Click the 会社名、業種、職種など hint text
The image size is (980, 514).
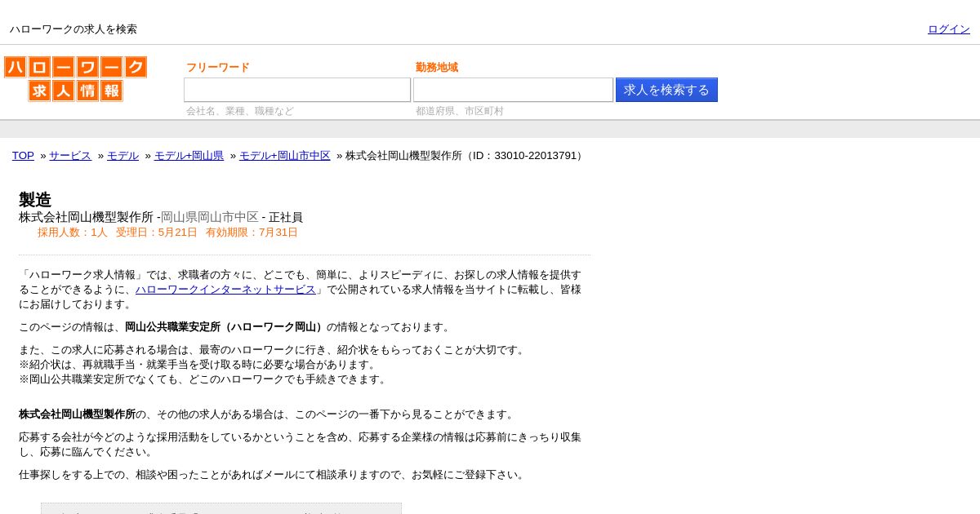pyautogui.click(x=240, y=111)
